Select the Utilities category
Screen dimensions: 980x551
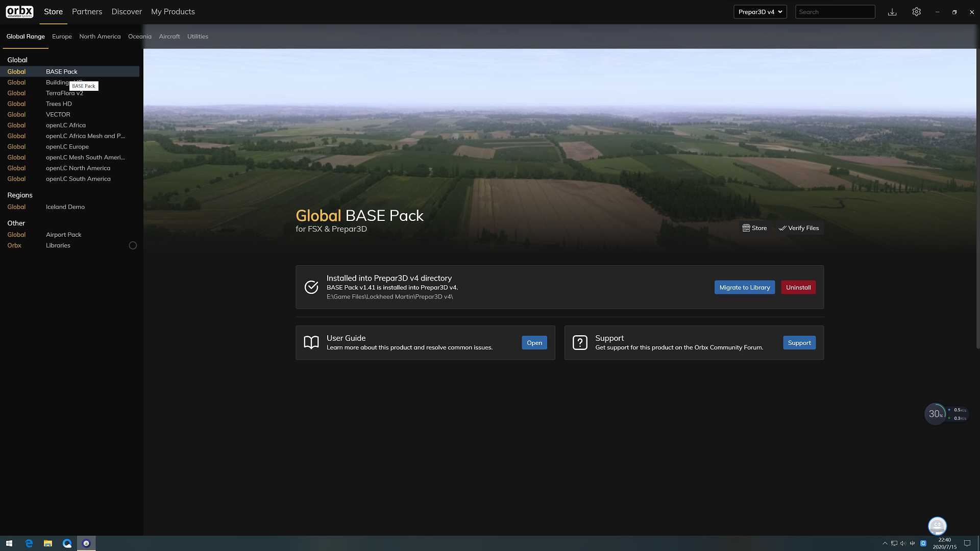coord(198,37)
